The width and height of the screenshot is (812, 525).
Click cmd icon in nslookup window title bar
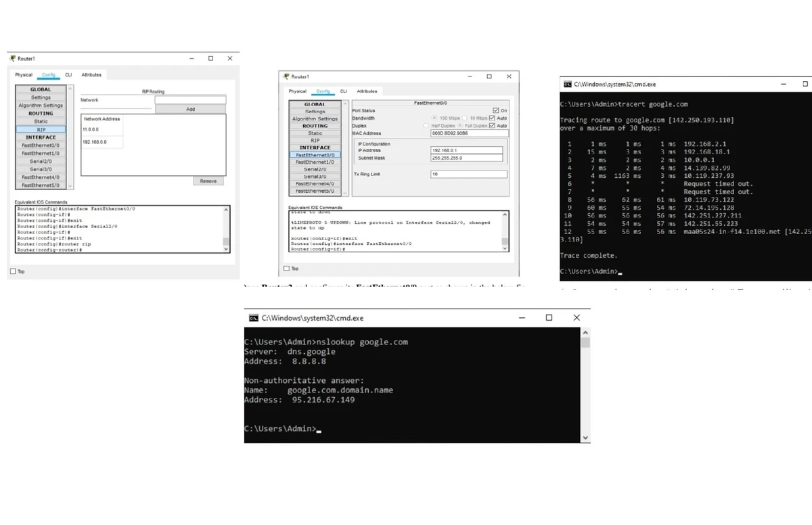click(x=254, y=318)
